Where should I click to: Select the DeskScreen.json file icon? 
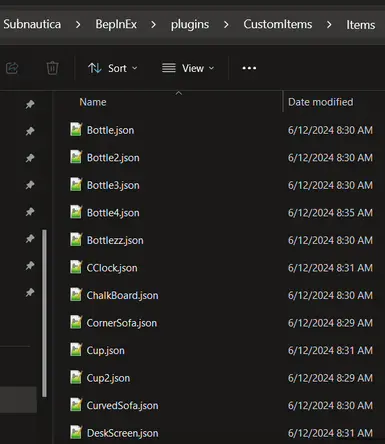[x=76, y=433]
